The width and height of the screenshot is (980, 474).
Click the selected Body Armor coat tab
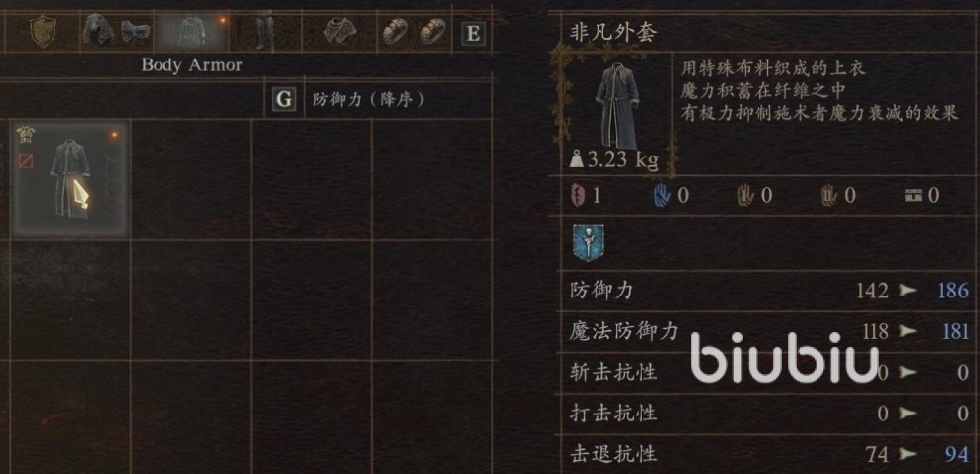[191, 31]
